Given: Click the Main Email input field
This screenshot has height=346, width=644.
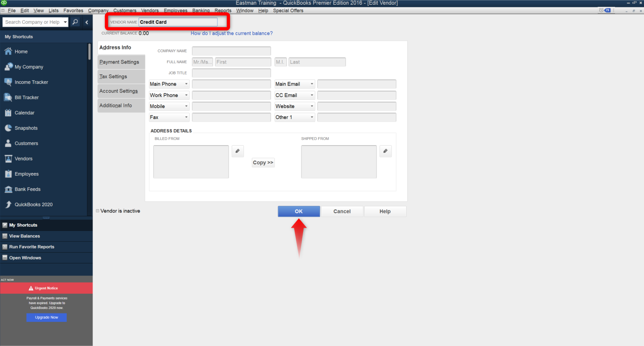Looking at the screenshot, I should (x=357, y=84).
